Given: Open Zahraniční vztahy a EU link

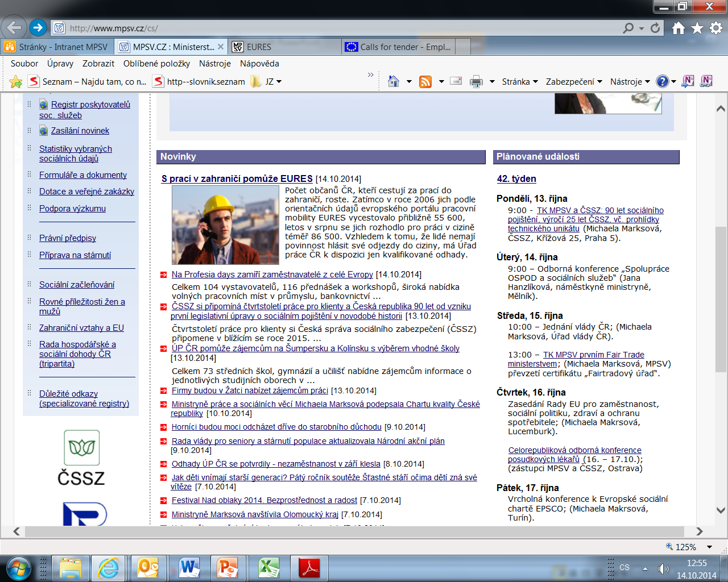Looking at the screenshot, I should (x=81, y=328).
